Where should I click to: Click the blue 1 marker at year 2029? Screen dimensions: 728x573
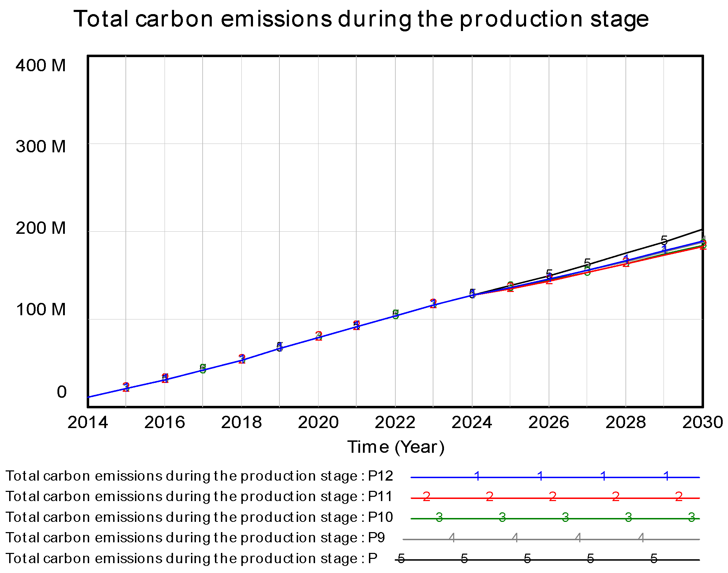point(665,250)
